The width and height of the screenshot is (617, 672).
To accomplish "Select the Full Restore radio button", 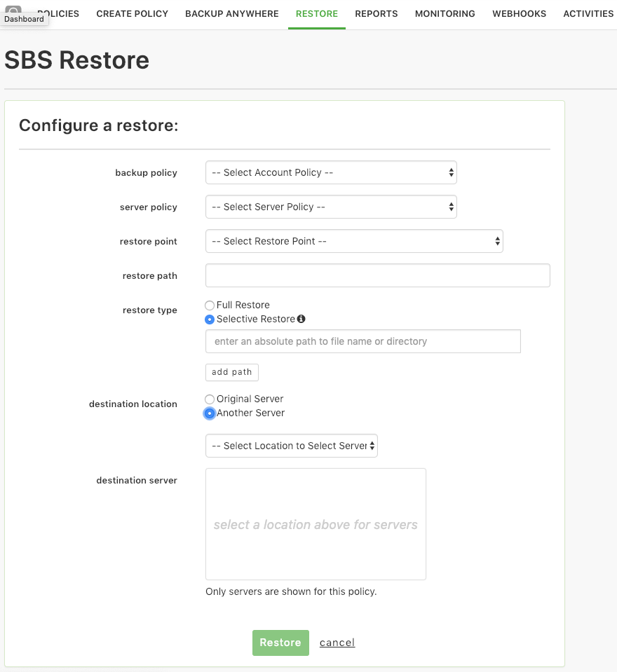I will pos(209,305).
